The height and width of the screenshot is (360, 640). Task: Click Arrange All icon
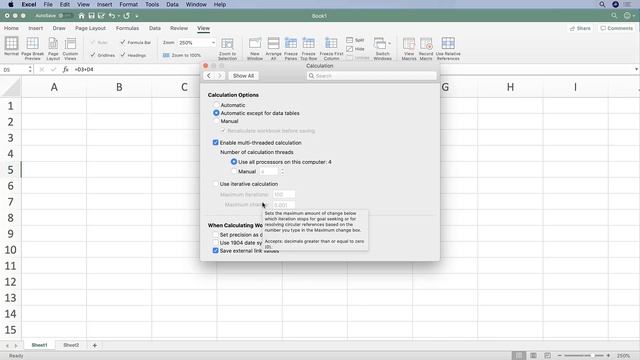(273, 44)
